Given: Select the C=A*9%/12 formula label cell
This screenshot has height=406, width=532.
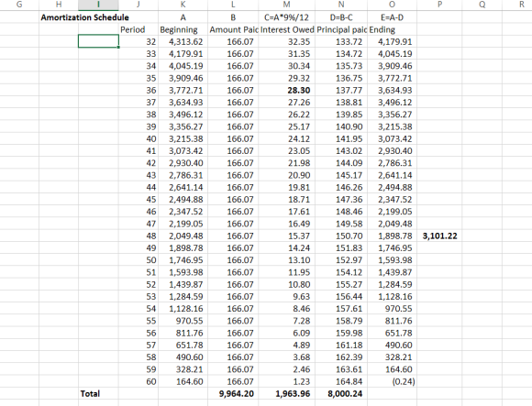Looking at the screenshot, I should [x=287, y=17].
